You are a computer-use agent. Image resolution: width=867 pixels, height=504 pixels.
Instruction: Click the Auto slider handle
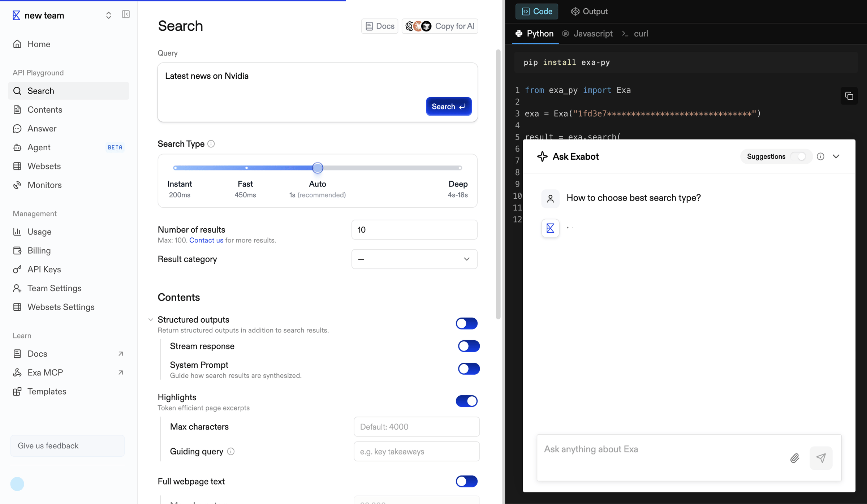318,168
